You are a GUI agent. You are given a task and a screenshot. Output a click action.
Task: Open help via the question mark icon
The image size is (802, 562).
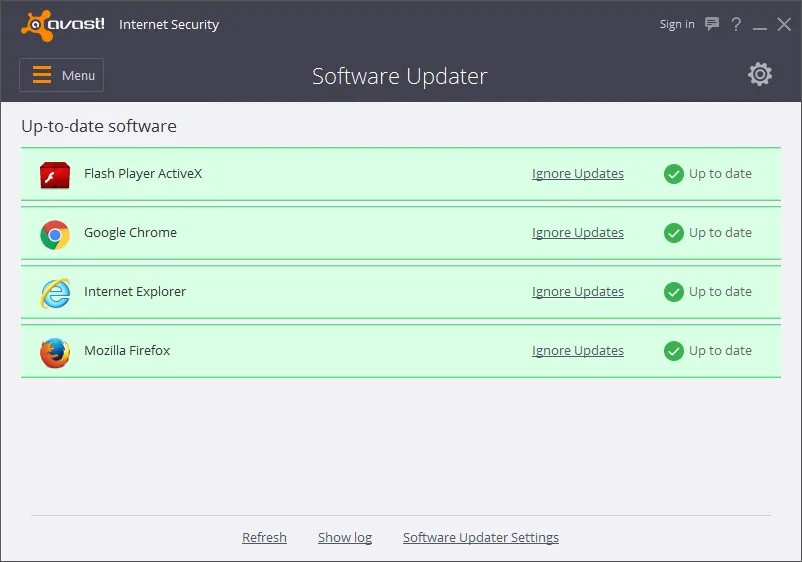(x=736, y=24)
